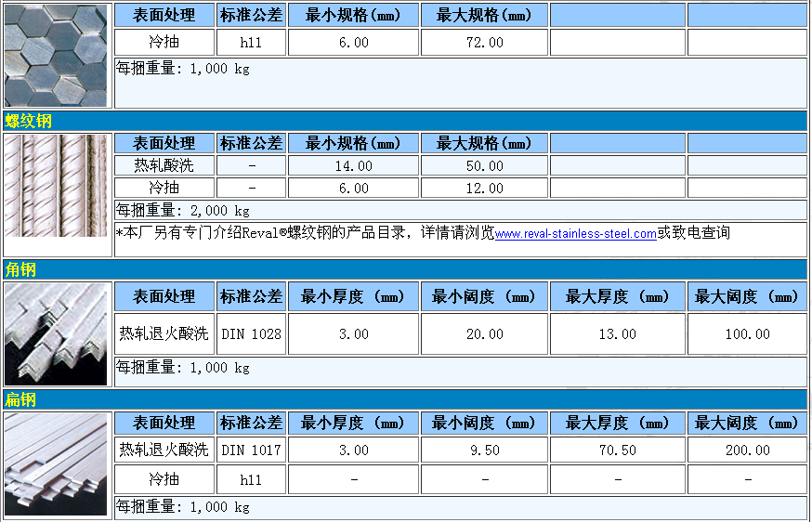Open the www.reval-stainless-steel.com link

click(575, 234)
